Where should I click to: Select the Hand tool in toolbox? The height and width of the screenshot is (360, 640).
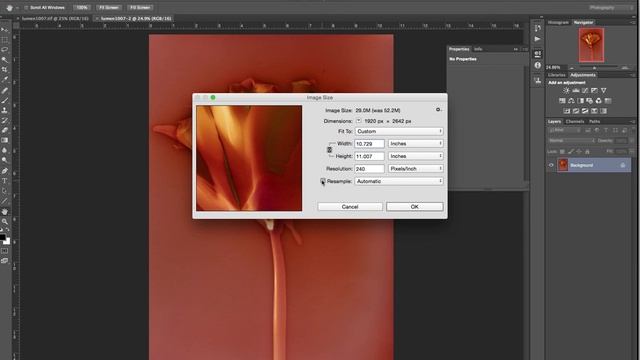coord(4,211)
